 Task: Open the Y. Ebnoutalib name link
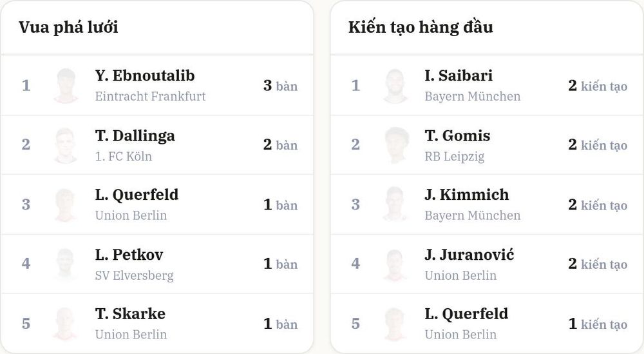pyautogui.click(x=144, y=75)
